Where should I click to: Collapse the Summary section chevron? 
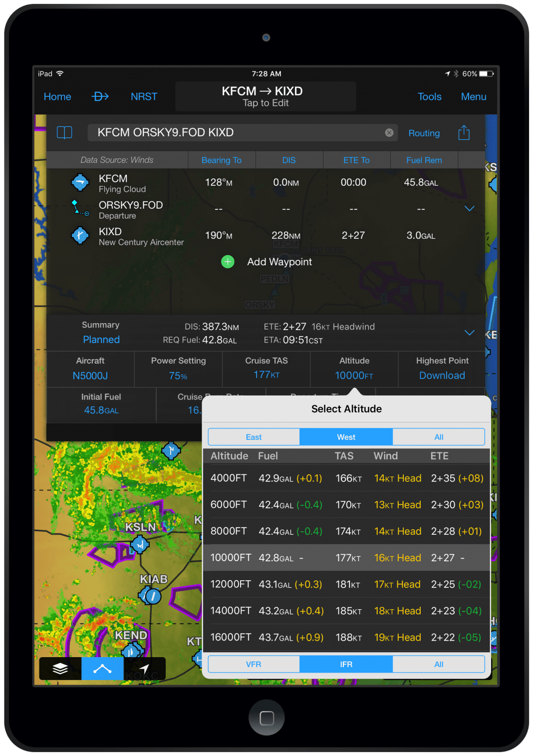(x=469, y=332)
